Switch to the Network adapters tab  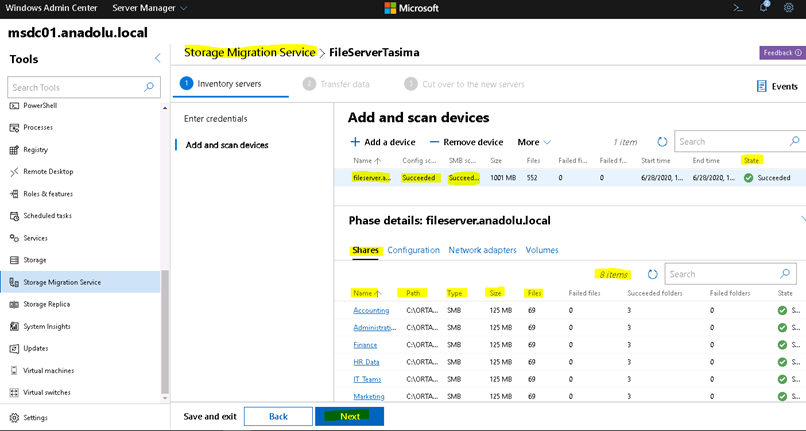pos(482,250)
